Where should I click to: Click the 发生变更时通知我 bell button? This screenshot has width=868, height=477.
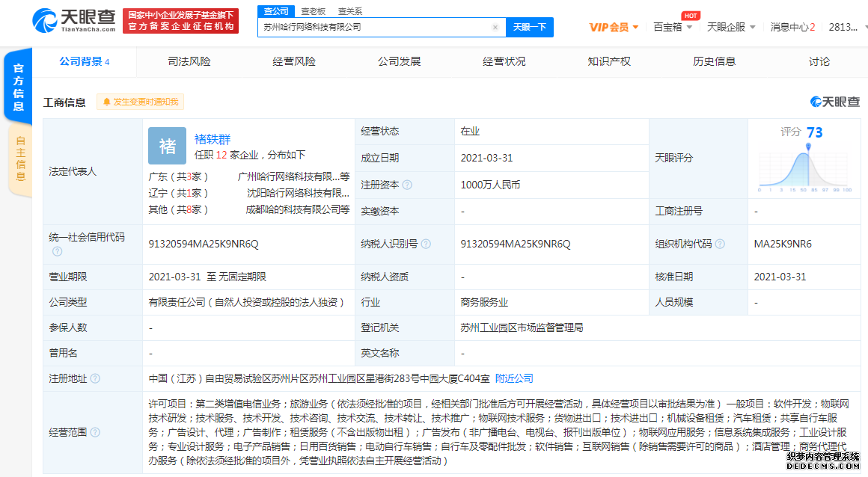click(x=141, y=102)
